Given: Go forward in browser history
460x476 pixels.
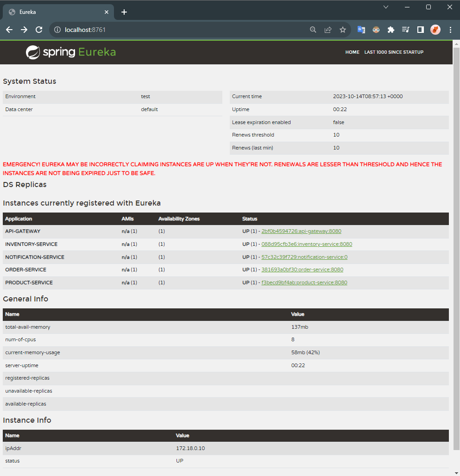Looking at the screenshot, I should click(x=24, y=30).
